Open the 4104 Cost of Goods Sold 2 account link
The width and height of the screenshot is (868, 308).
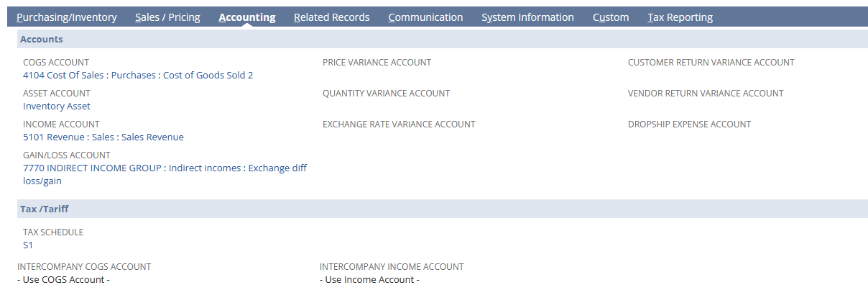pos(138,75)
